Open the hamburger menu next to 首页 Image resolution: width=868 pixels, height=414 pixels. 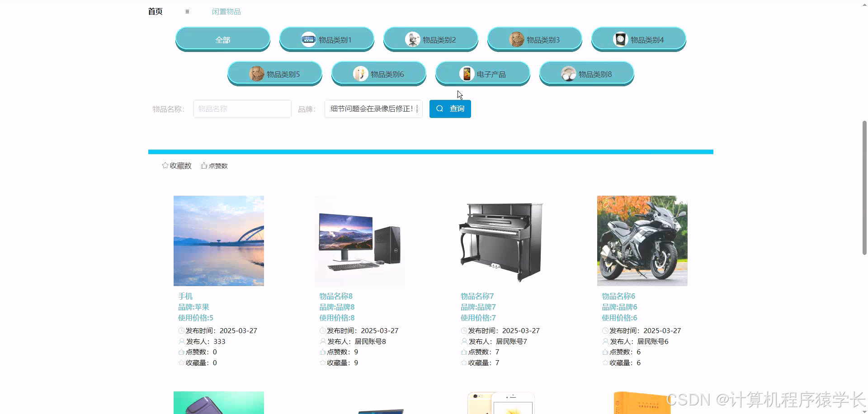pyautogui.click(x=187, y=11)
